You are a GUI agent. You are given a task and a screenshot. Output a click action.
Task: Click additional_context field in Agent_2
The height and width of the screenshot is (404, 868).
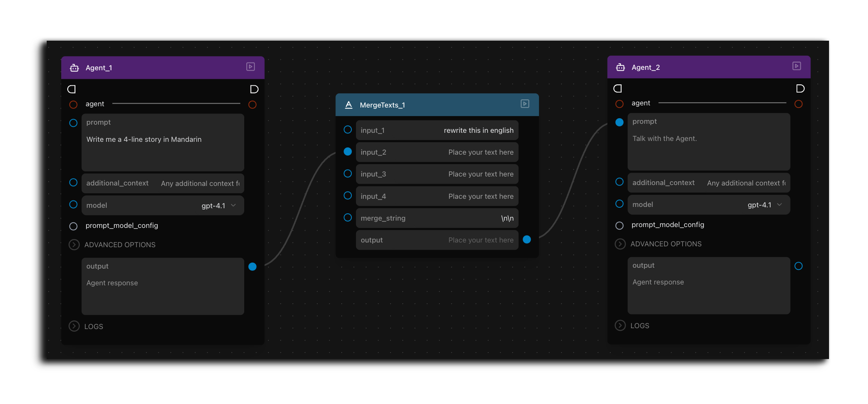pos(709,183)
